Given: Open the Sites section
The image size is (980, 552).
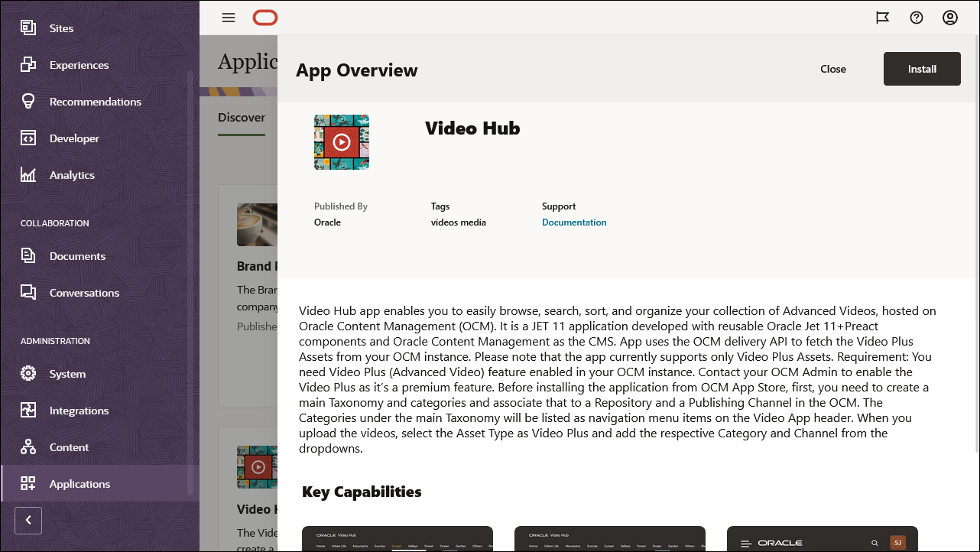Looking at the screenshot, I should [x=60, y=28].
